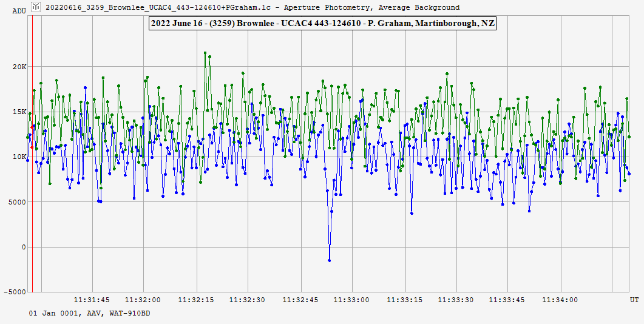Click the 10K y-axis label
This screenshot has width=644, height=324.
(x=20, y=157)
